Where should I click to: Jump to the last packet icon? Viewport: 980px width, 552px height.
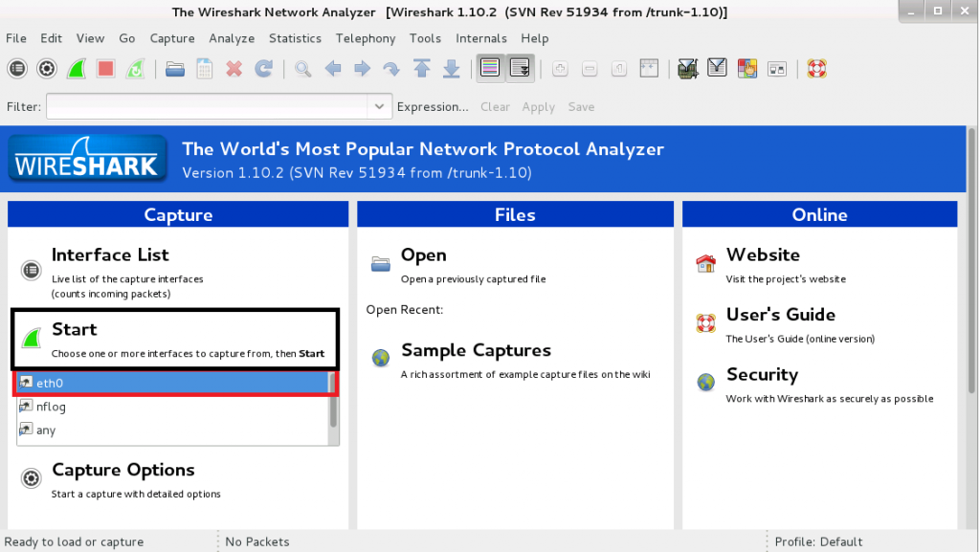[452, 68]
